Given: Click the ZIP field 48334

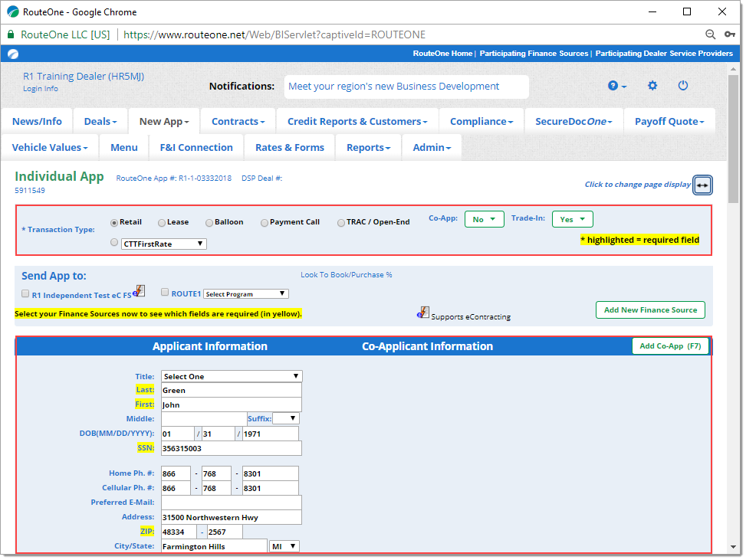Looking at the screenshot, I should [179, 532].
